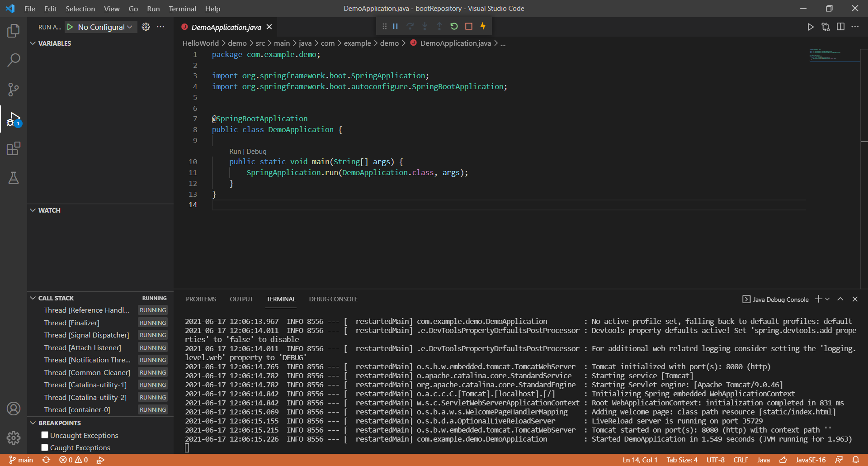Collapse the CALL STACK section
This screenshot has width=868, height=466.
pyautogui.click(x=33, y=298)
